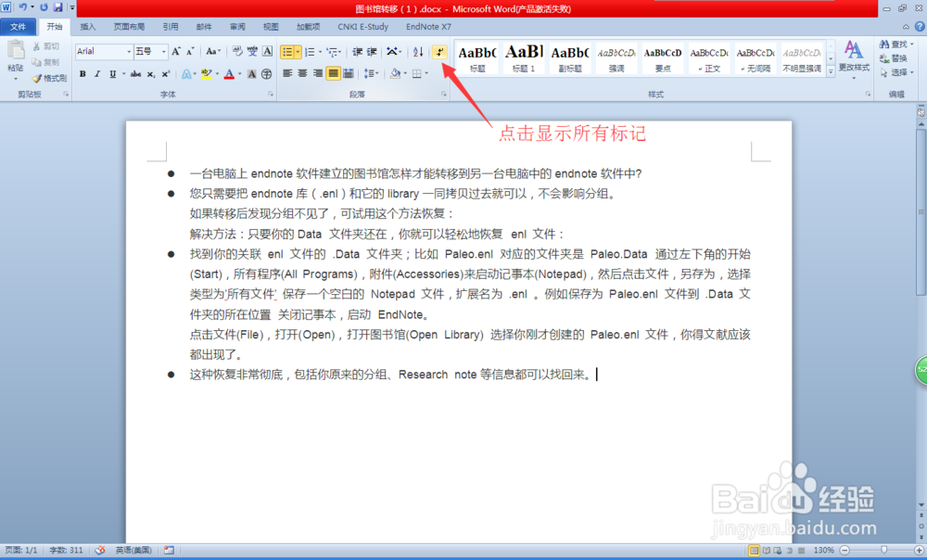Click the Character Shading icon
927x560 pixels.
[x=252, y=74]
